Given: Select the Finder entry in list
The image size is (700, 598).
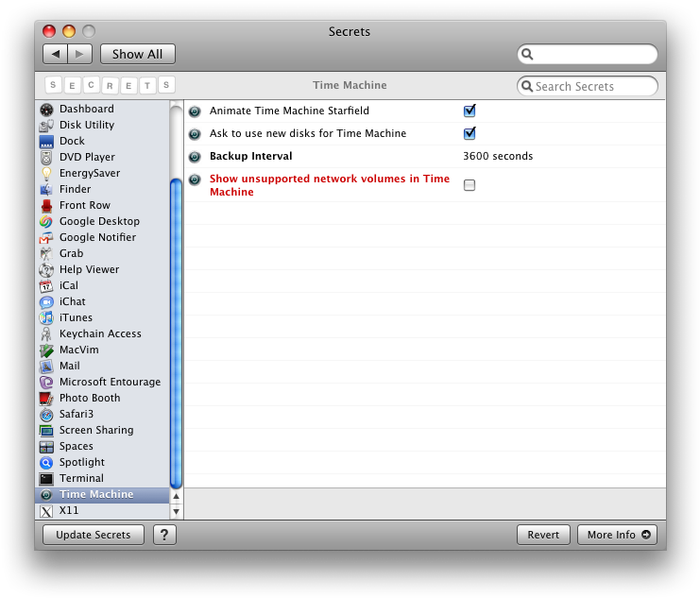Looking at the screenshot, I should click(76, 190).
